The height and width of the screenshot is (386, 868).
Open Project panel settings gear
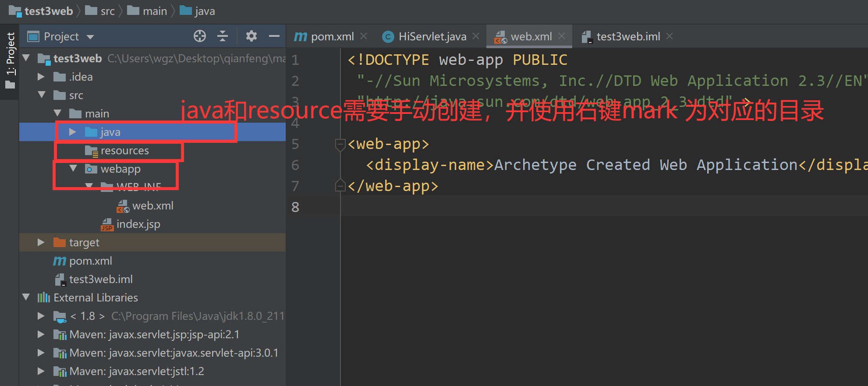click(251, 36)
